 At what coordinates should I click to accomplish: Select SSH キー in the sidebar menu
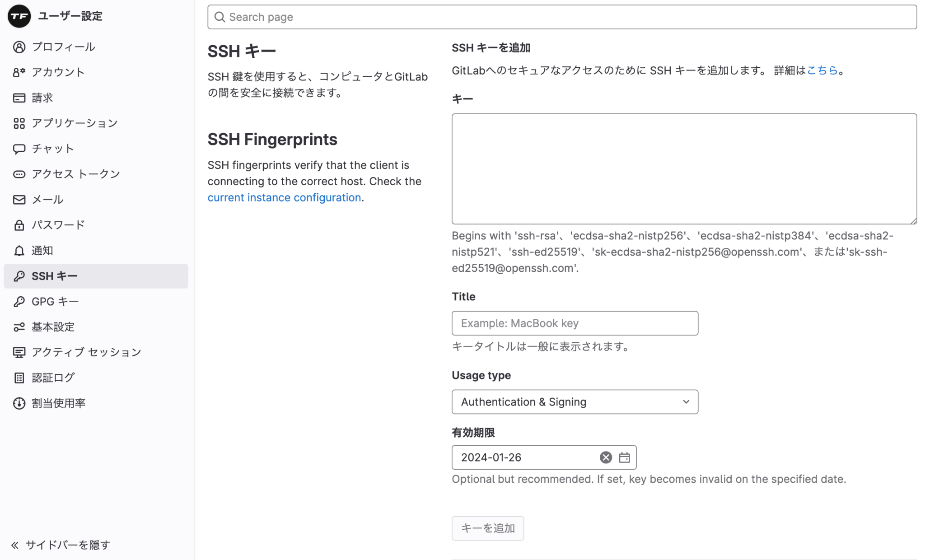pyautogui.click(x=54, y=276)
